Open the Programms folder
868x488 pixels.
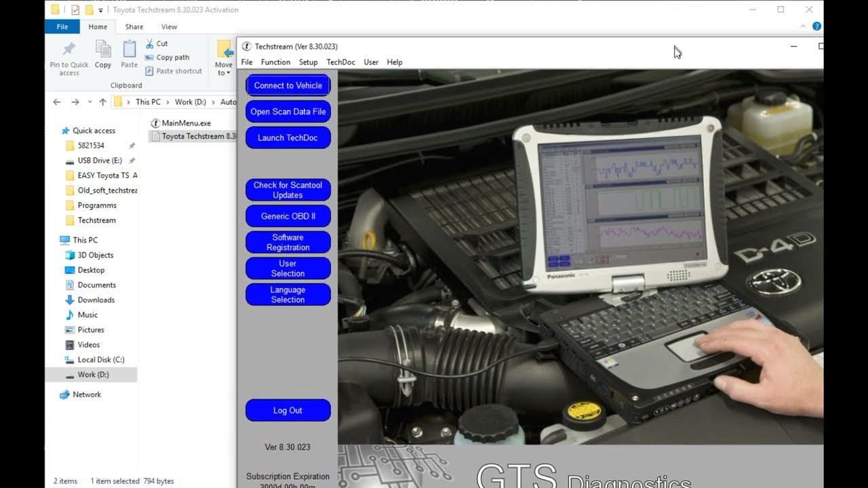click(97, 205)
